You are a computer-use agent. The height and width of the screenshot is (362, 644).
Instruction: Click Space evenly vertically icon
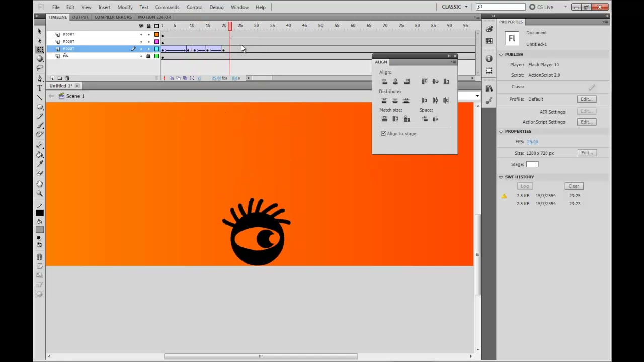[425, 119]
